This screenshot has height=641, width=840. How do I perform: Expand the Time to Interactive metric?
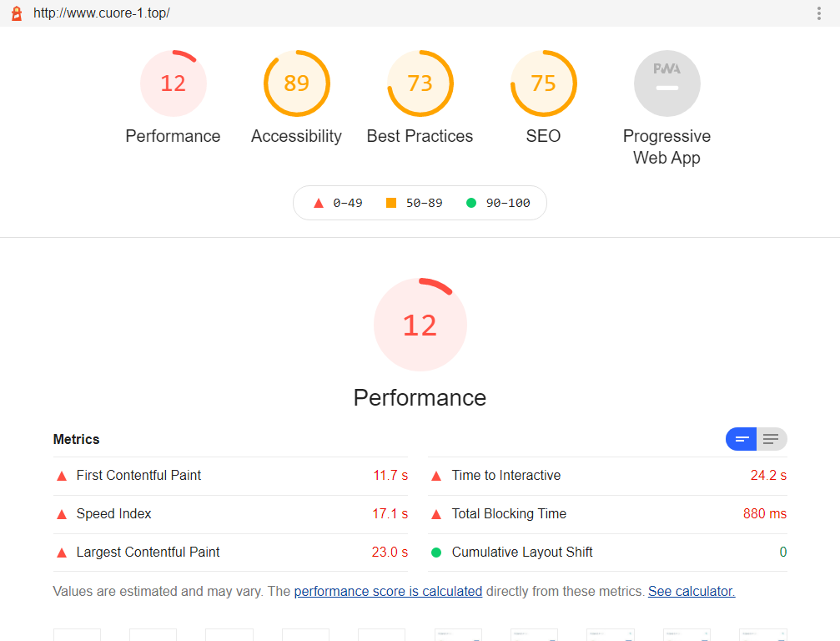[506, 476]
